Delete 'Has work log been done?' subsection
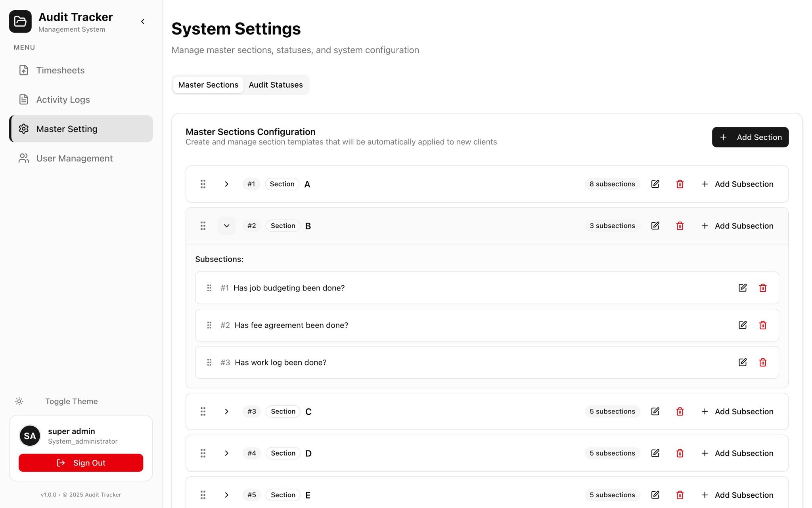This screenshot has width=812, height=508. [x=762, y=362]
